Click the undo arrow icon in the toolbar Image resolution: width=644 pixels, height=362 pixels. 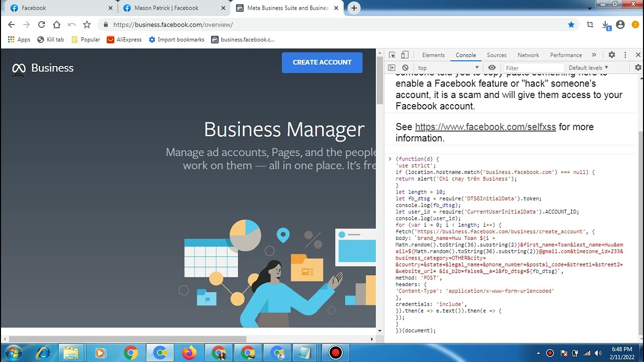[x=72, y=25]
